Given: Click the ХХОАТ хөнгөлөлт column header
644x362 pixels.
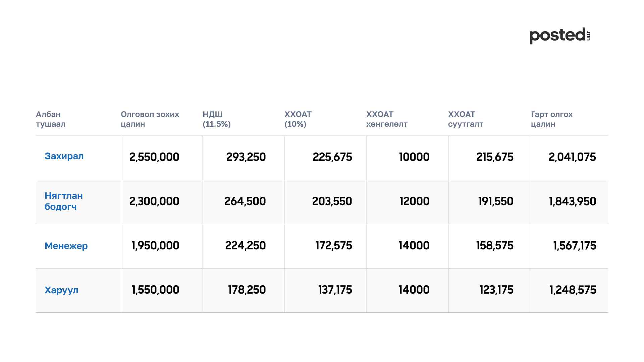Looking at the screenshot, I should pos(387,119).
